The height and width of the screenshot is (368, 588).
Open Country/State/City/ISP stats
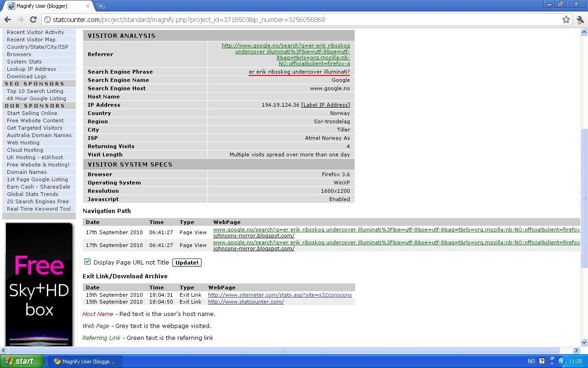tap(38, 47)
